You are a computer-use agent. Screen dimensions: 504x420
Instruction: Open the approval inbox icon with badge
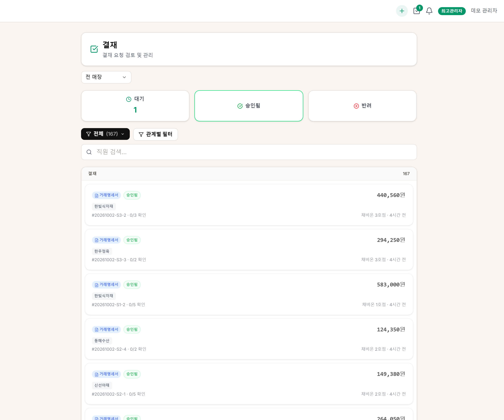[x=417, y=10]
